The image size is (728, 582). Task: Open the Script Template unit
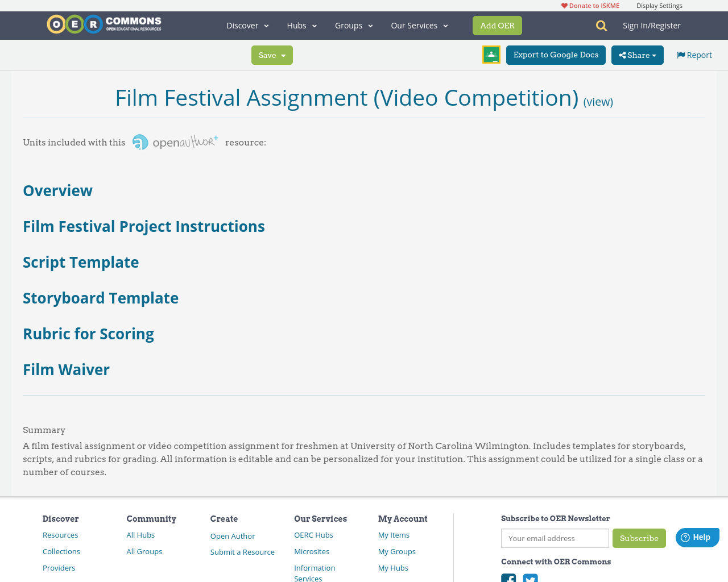(x=80, y=261)
